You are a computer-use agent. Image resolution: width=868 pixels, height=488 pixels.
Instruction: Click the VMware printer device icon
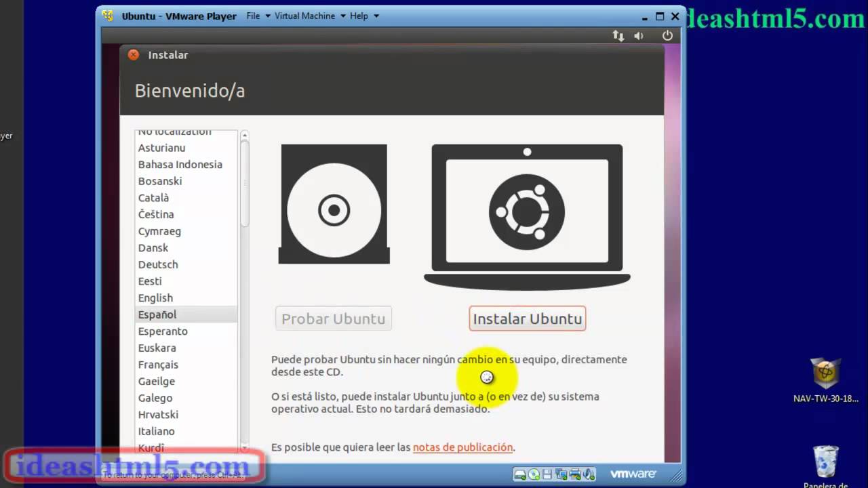pyautogui.click(x=575, y=474)
